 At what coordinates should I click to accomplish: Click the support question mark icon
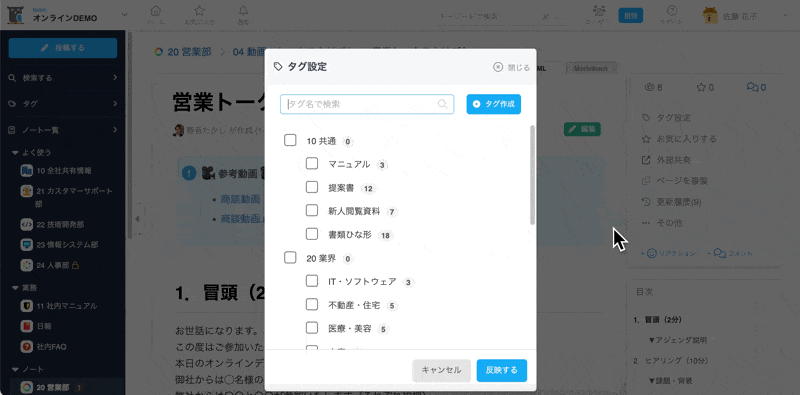672,11
